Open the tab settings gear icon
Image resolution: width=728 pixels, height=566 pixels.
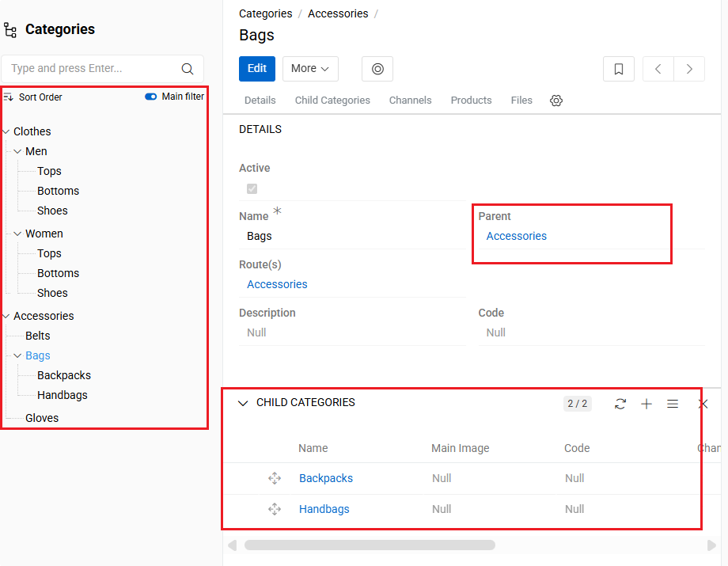(x=556, y=101)
